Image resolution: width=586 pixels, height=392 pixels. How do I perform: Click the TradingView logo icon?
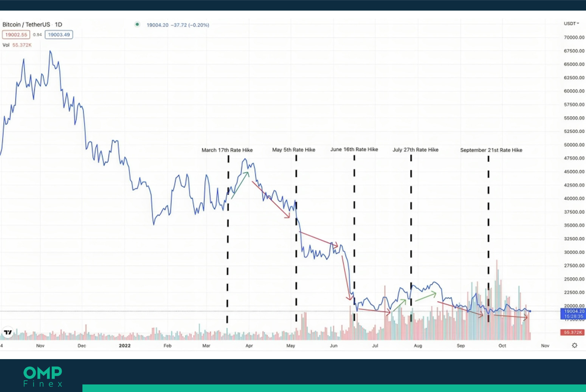click(x=8, y=332)
